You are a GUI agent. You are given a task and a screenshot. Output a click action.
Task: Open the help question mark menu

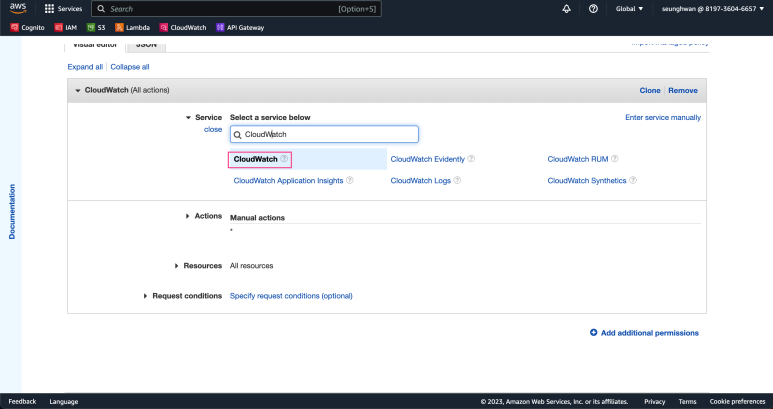[x=593, y=9]
